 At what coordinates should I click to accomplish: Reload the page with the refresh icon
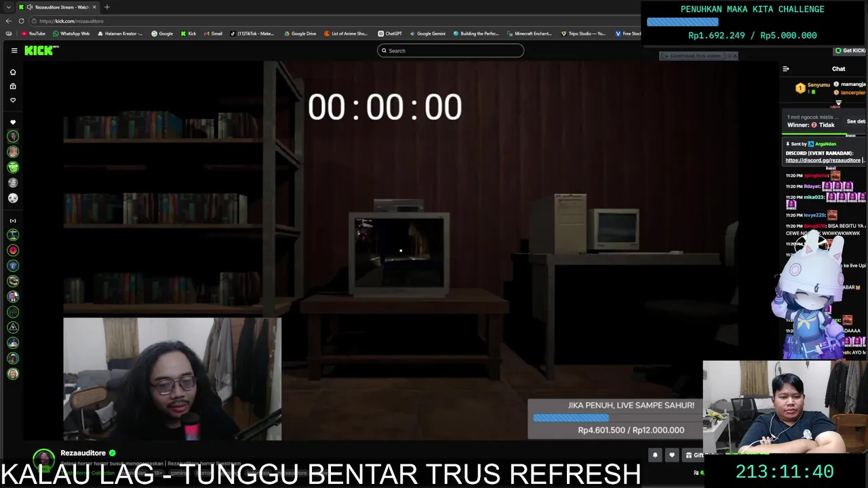21,21
